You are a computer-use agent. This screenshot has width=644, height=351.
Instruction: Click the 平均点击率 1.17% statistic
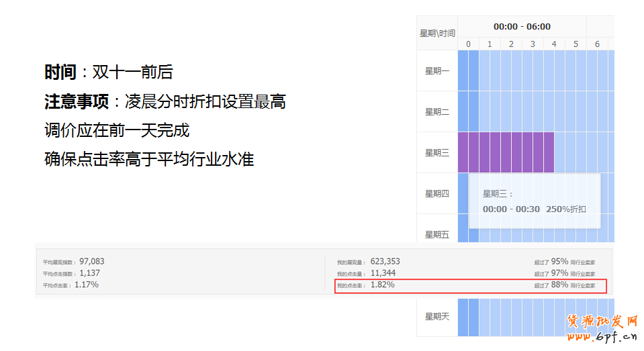pyautogui.click(x=86, y=285)
